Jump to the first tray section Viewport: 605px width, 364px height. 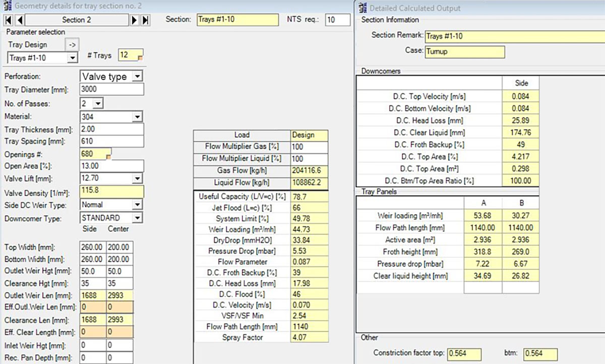tap(8, 20)
